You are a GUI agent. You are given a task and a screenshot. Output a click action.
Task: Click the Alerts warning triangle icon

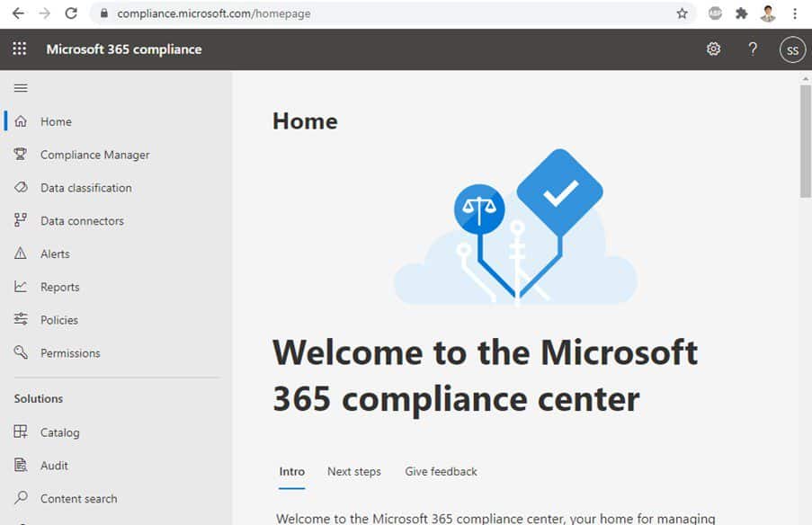(21, 254)
